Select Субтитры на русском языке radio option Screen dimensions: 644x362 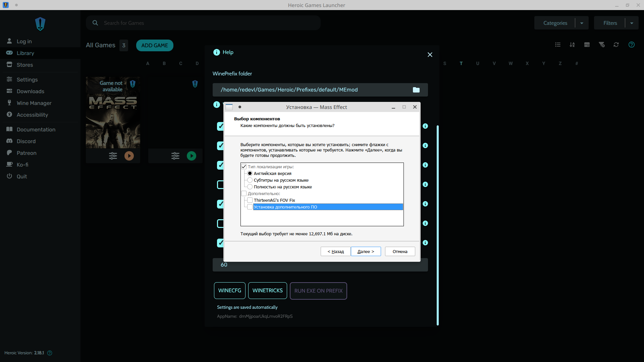[x=250, y=180]
